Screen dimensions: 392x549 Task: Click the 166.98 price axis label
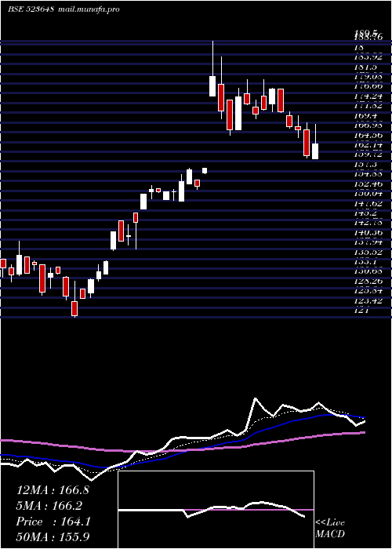pyautogui.click(x=368, y=125)
